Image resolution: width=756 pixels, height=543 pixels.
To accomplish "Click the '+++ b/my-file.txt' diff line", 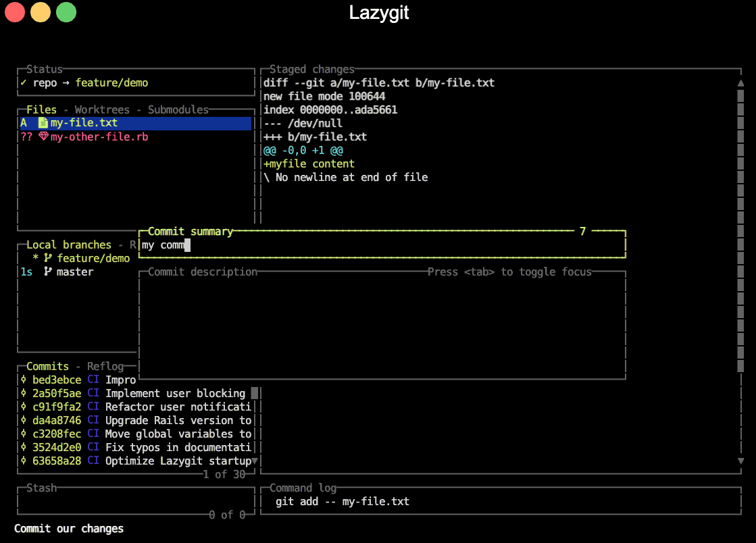I will 315,136.
